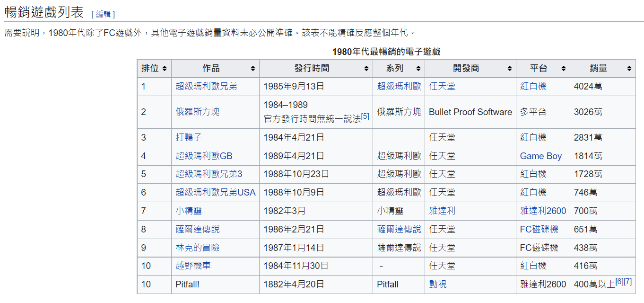The image size is (644, 303).
Task: Open the 超級瑪利歐GB link
Action: (x=204, y=156)
